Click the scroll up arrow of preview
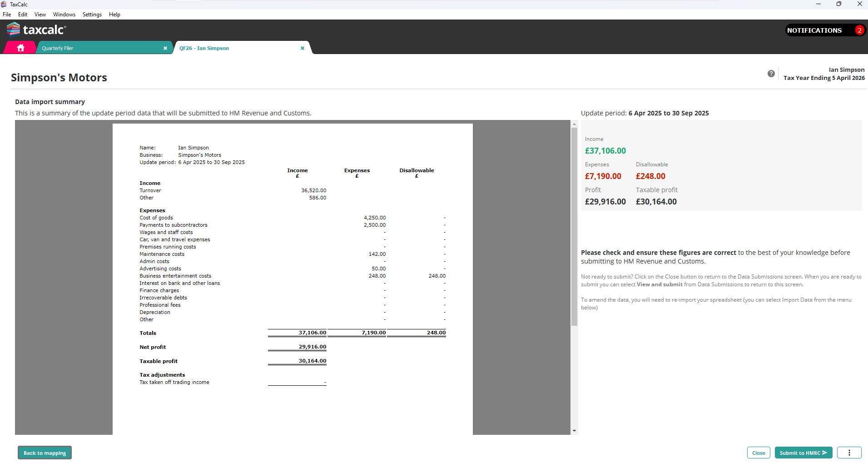 coord(574,124)
